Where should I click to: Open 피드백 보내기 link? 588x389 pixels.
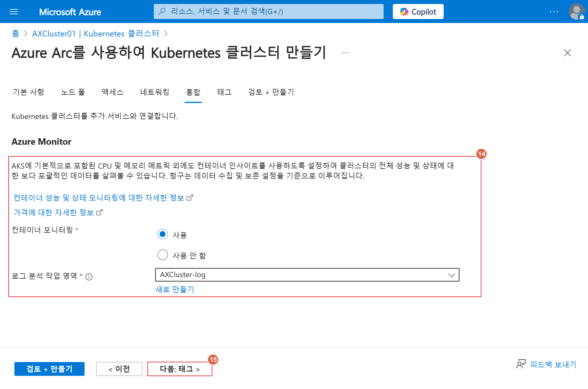point(553,364)
